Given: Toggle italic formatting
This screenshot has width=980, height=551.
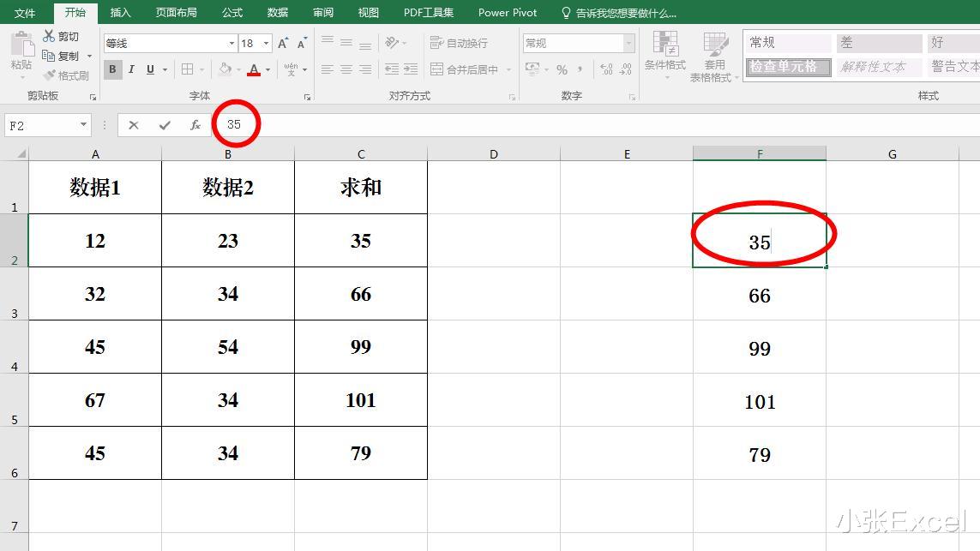Looking at the screenshot, I should (131, 69).
